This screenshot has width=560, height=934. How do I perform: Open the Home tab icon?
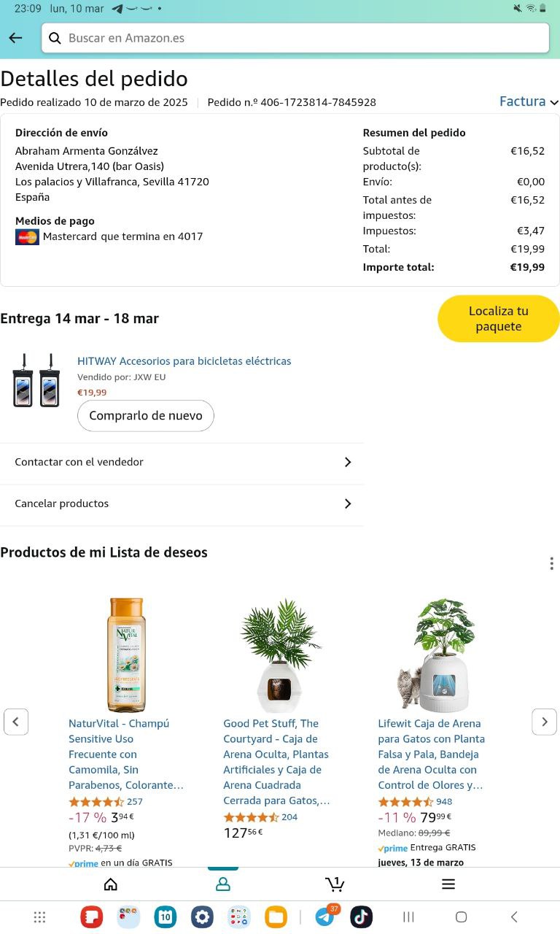pyautogui.click(x=111, y=884)
